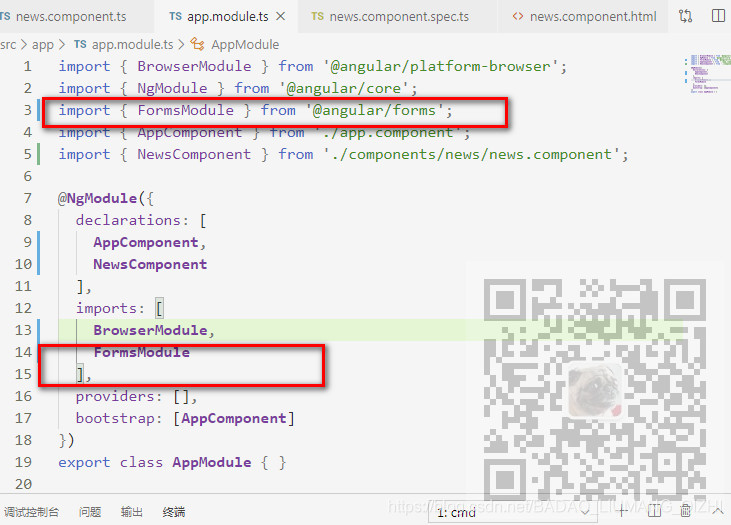Click line number 7 in gutter

pyautogui.click(x=28, y=198)
